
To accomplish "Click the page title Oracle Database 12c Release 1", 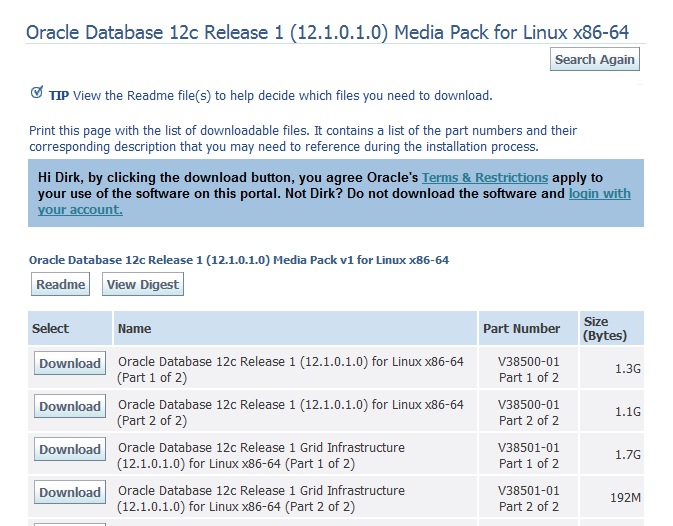I will [x=327, y=33].
